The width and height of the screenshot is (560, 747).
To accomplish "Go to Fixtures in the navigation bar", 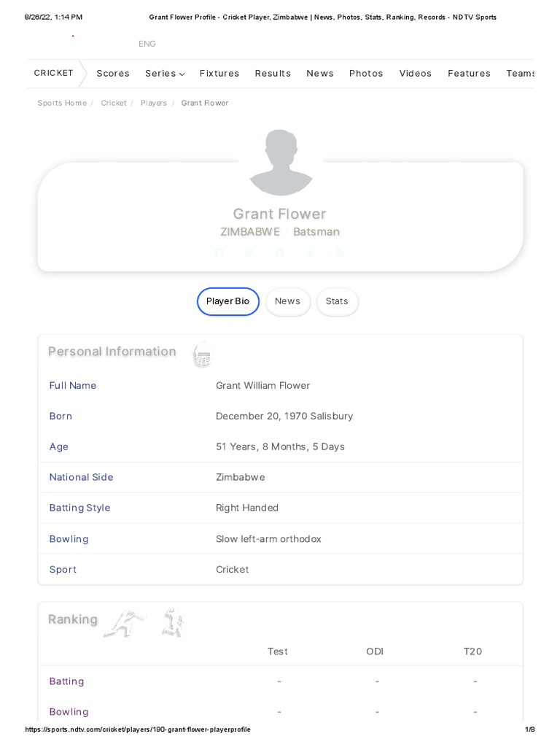I will tap(219, 74).
